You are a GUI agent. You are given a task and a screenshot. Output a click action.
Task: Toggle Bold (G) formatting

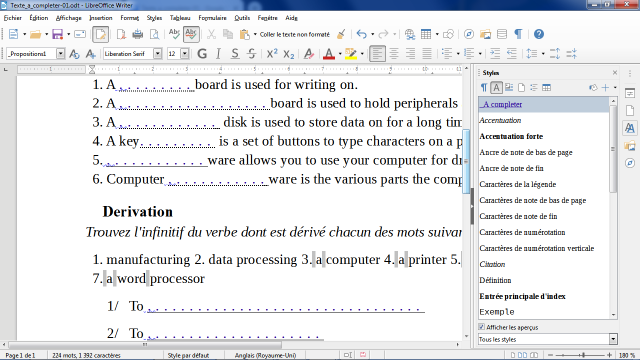point(202,54)
